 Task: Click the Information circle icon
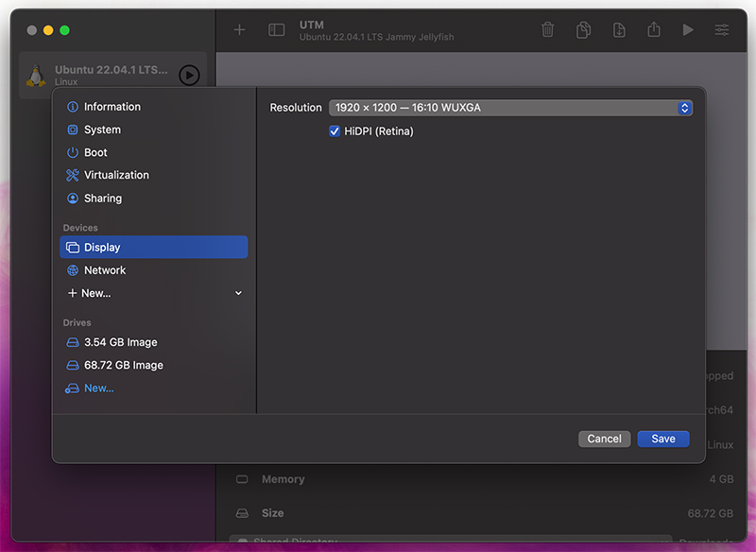tap(73, 107)
